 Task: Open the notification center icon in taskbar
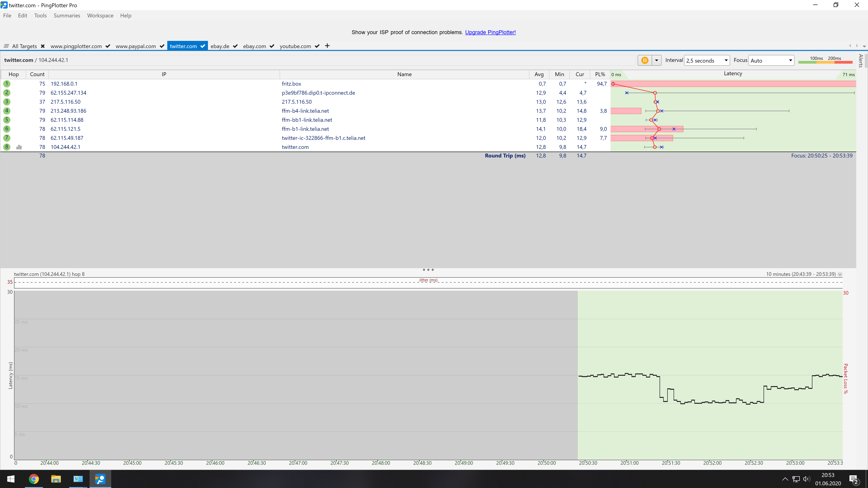pos(854,479)
